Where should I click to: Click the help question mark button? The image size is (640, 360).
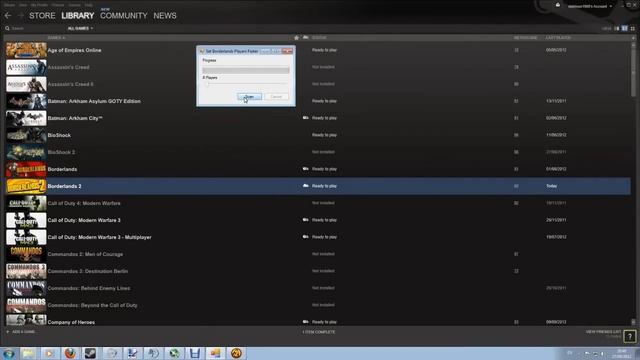(630, 336)
